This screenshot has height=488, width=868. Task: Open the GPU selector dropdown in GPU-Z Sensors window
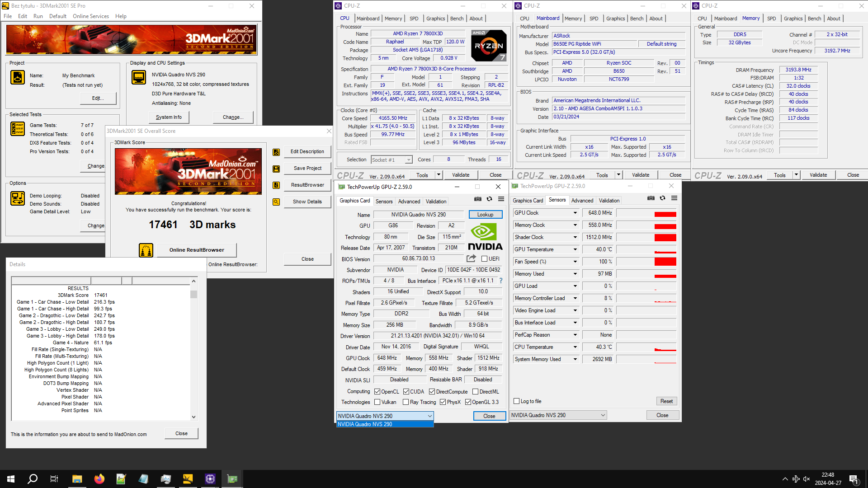[x=558, y=415]
